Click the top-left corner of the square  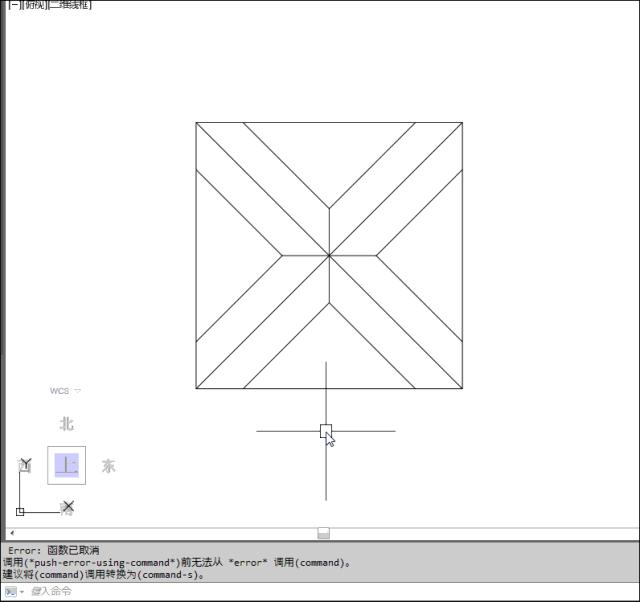coord(196,123)
